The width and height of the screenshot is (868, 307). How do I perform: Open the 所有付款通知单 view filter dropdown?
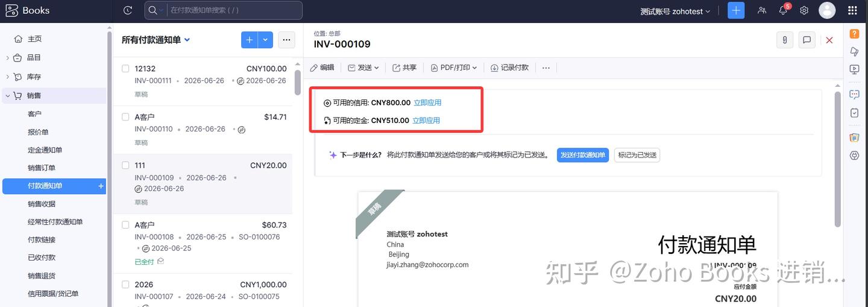[156, 40]
